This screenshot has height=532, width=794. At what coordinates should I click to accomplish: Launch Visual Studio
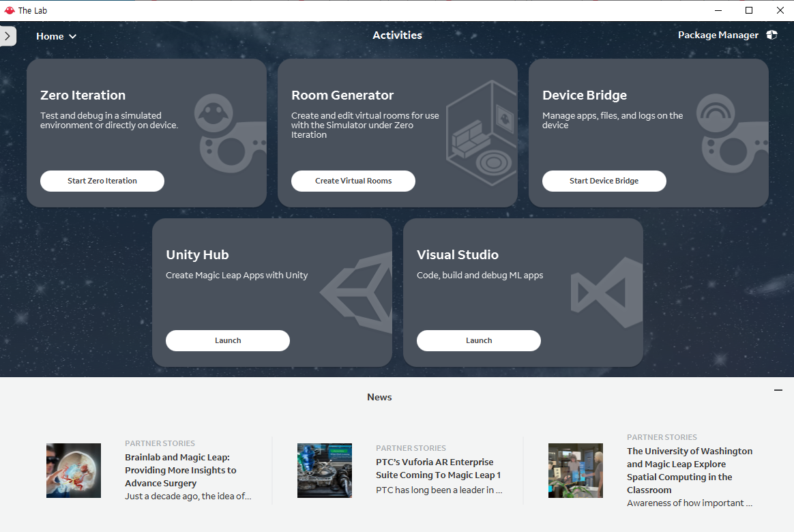(479, 340)
